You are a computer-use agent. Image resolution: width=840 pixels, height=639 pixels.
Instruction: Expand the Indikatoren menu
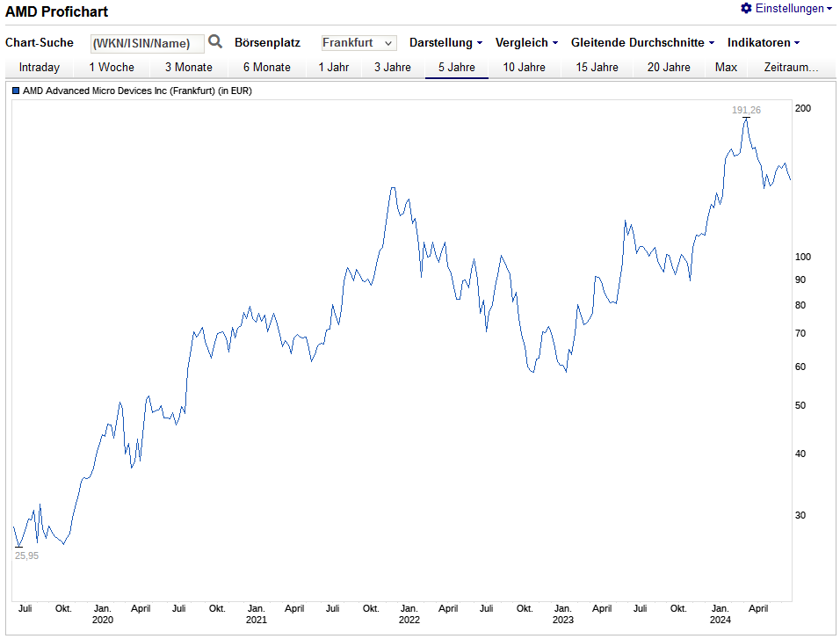pos(764,42)
